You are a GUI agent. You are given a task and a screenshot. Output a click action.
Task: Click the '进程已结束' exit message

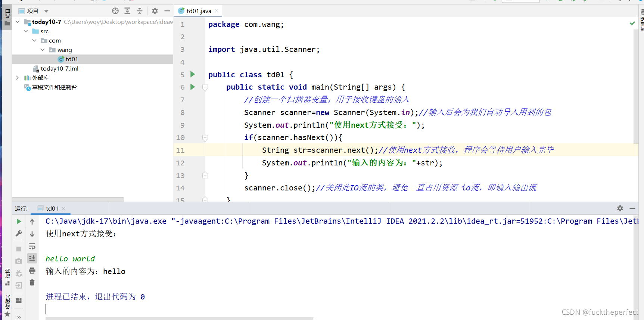click(x=95, y=296)
